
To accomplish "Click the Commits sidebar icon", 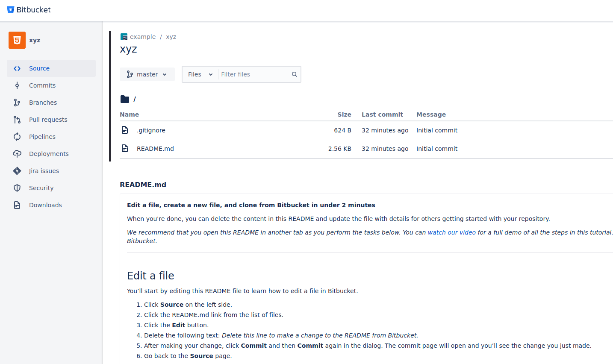I will [x=17, y=85].
